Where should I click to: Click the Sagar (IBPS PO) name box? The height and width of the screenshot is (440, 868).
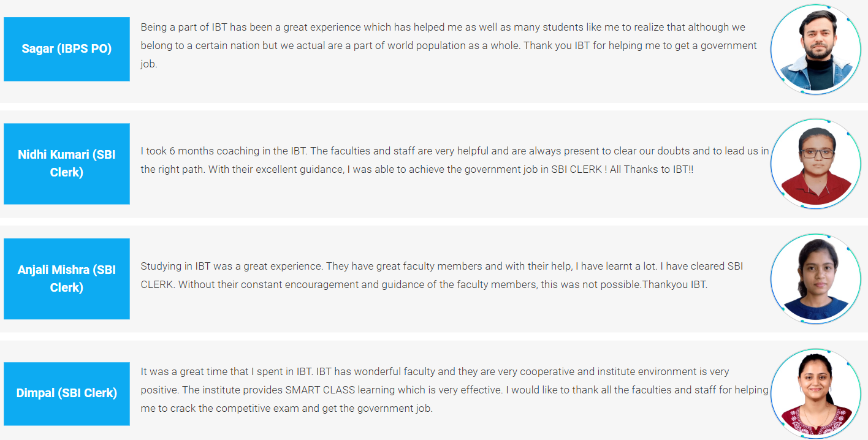(67, 49)
